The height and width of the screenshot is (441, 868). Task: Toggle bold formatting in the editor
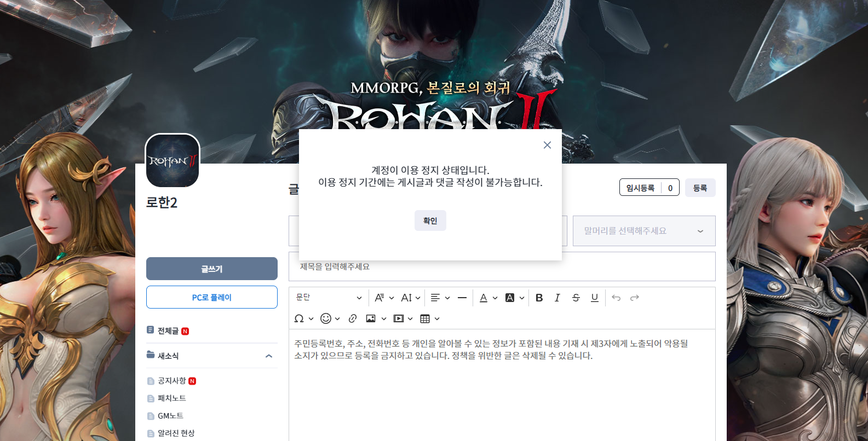(539, 298)
